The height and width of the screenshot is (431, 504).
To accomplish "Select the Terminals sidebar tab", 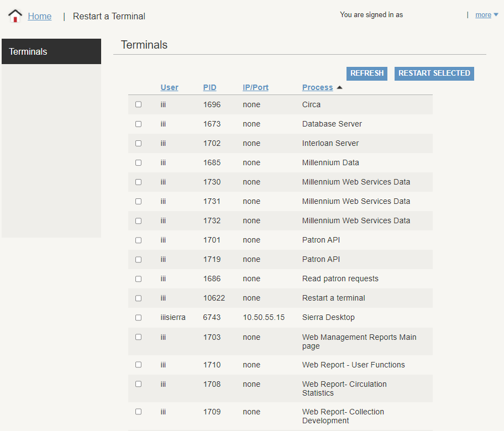I will point(51,51).
